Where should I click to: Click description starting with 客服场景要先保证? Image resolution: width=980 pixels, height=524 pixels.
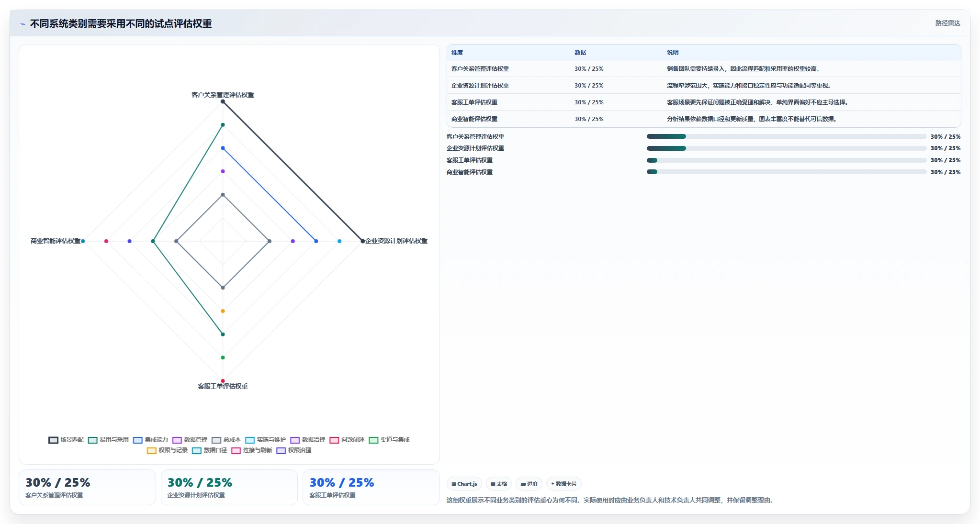tap(758, 102)
